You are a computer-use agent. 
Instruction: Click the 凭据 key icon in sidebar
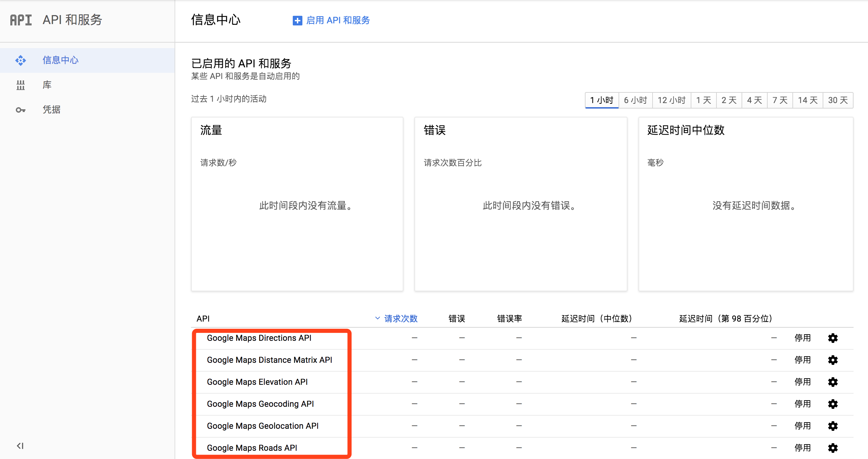pyautogui.click(x=21, y=110)
